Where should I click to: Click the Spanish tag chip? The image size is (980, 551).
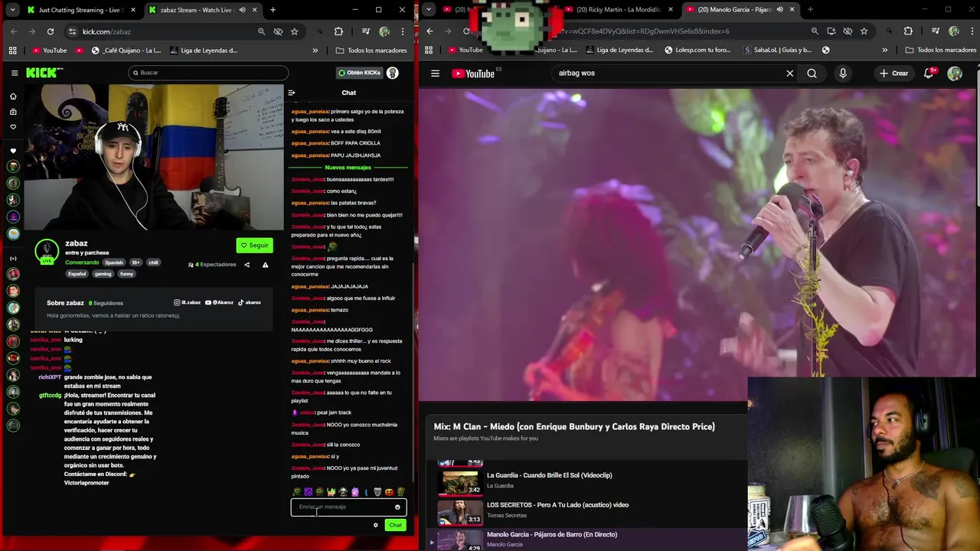114,262
